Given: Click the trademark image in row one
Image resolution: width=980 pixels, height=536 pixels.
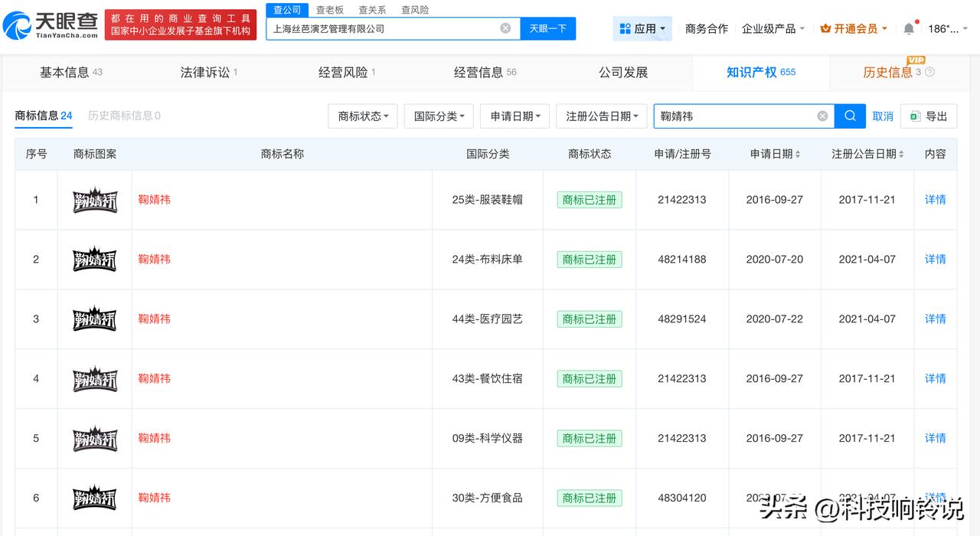Looking at the screenshot, I should [x=94, y=199].
